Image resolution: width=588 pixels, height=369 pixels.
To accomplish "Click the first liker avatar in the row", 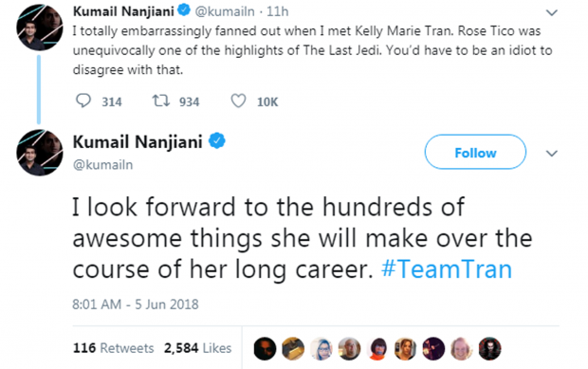I will tap(265, 349).
